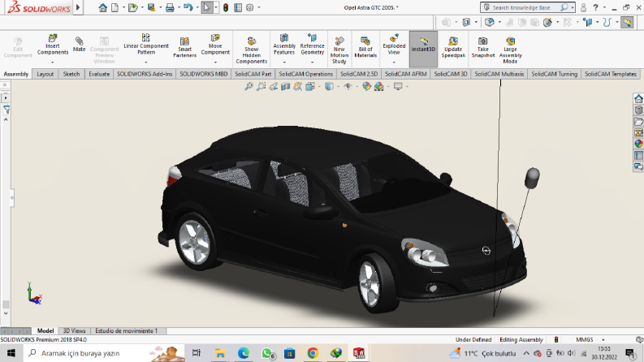Screen dimensions: 644x362
Task: Open Bill of Materials
Action: [x=365, y=47]
